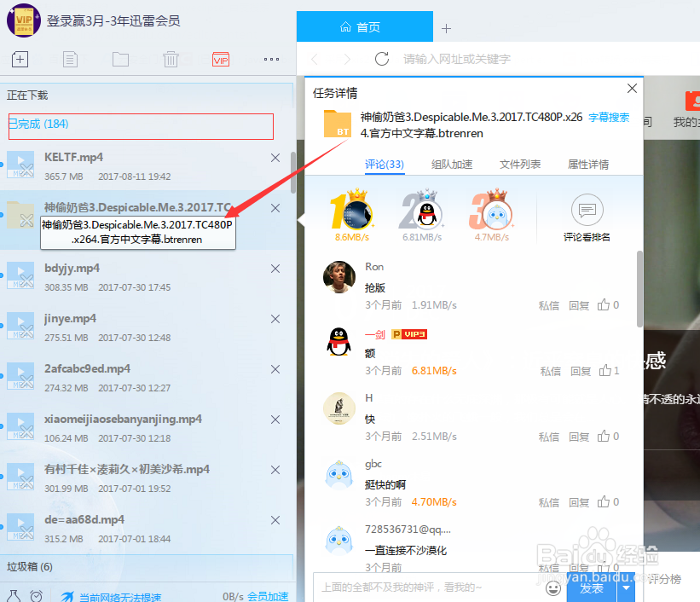
Task: Open the download folder icon in toolbar
Action: 120,59
